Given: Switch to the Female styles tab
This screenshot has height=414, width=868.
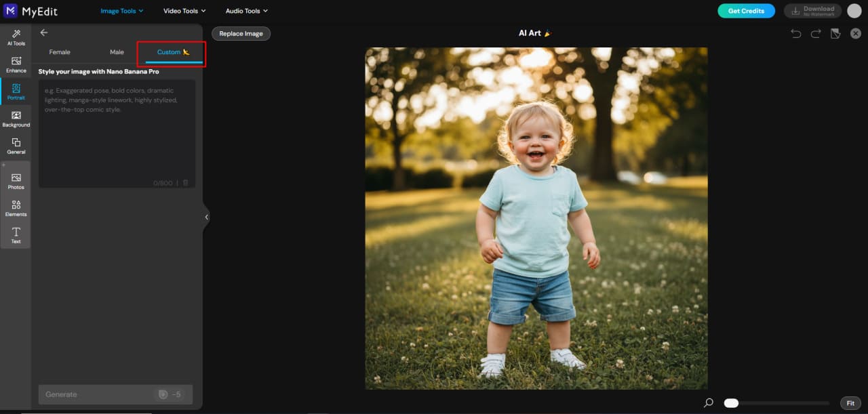Looking at the screenshot, I should pyautogui.click(x=60, y=51).
